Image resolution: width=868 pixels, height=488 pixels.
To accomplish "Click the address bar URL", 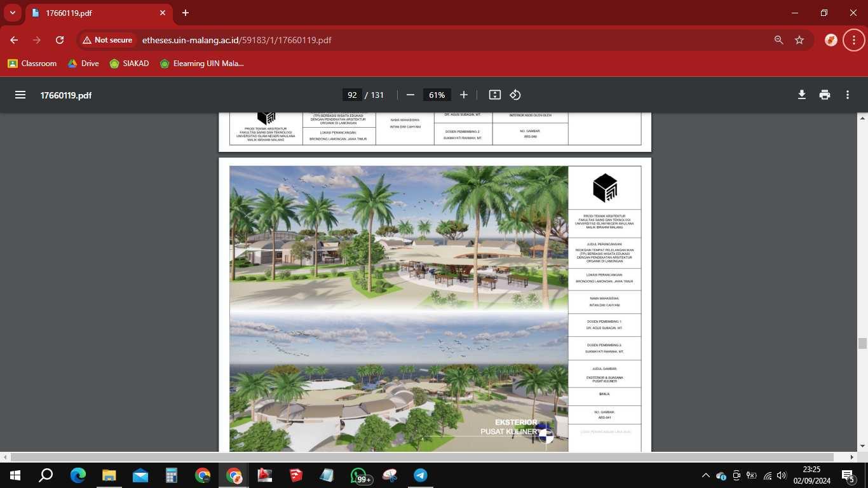I will coord(237,40).
